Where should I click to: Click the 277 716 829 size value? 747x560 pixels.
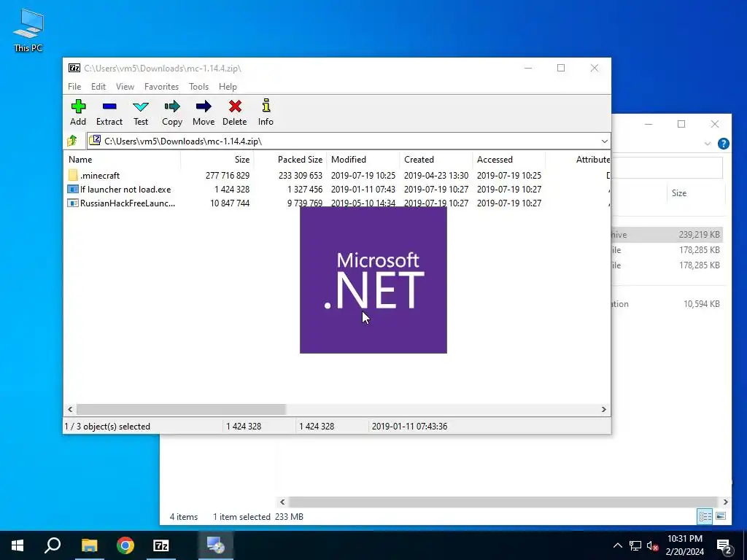point(228,175)
